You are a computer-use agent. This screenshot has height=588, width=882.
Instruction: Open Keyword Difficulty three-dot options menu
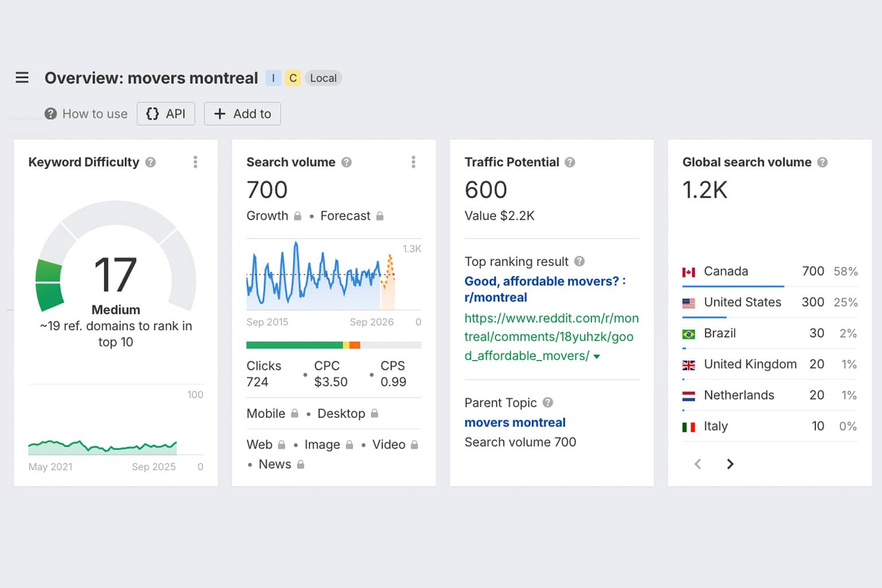(195, 162)
